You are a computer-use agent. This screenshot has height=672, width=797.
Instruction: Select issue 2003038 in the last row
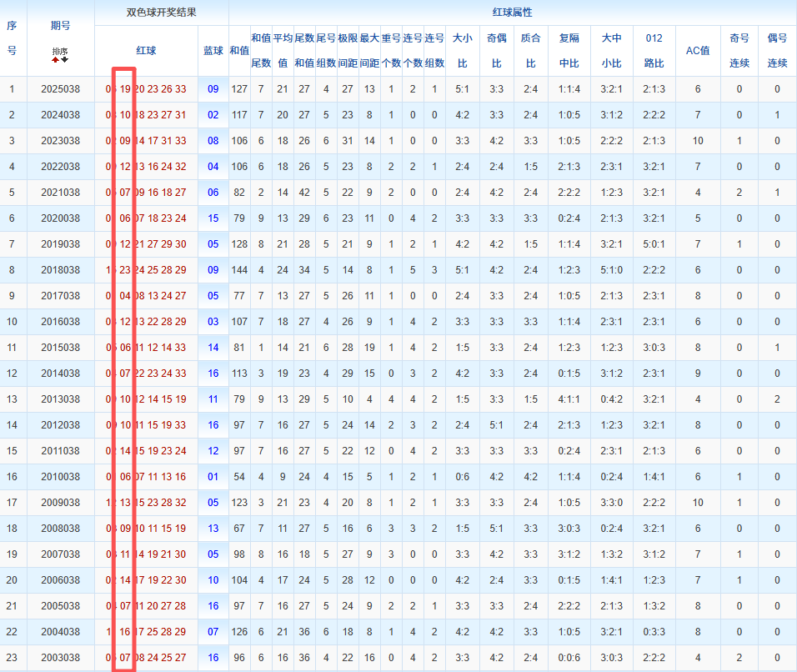click(x=60, y=658)
